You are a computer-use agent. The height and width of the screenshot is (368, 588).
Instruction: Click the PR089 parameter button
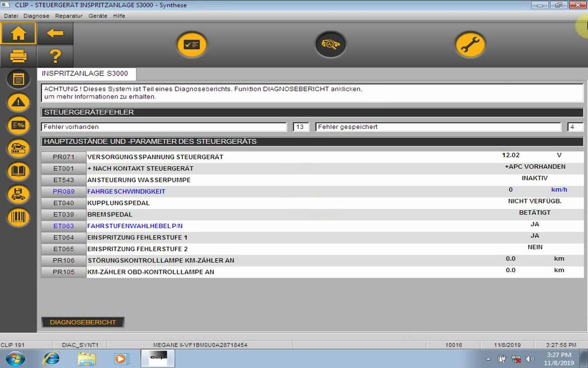(x=64, y=191)
